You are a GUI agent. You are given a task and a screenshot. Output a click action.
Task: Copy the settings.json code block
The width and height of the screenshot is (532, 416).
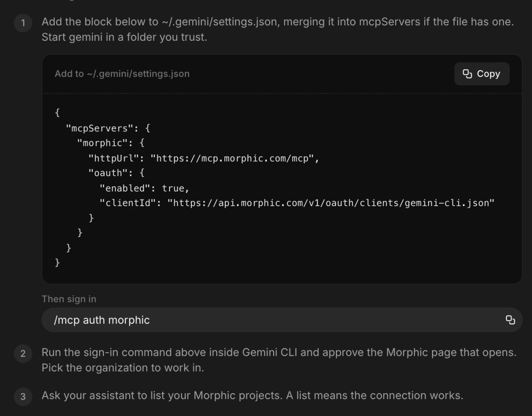pos(482,74)
